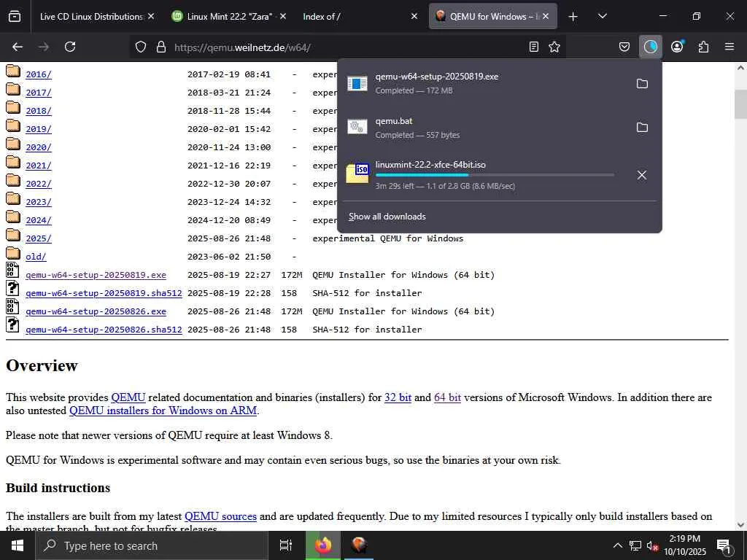
Task: Go back with the back arrow
Action: pyautogui.click(x=18, y=47)
